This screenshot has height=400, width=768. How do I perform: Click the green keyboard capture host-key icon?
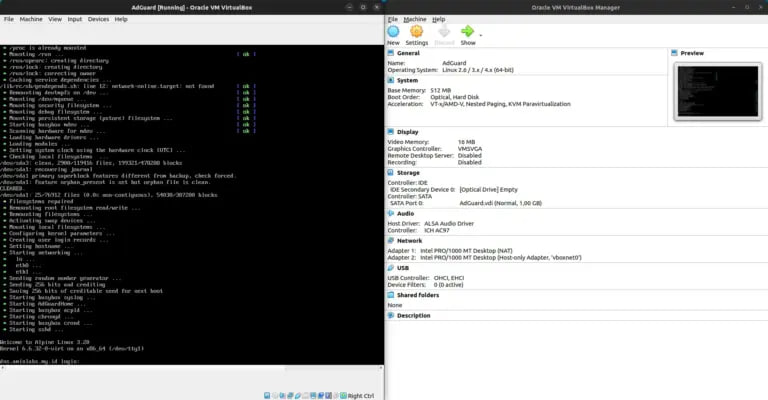(x=343, y=396)
